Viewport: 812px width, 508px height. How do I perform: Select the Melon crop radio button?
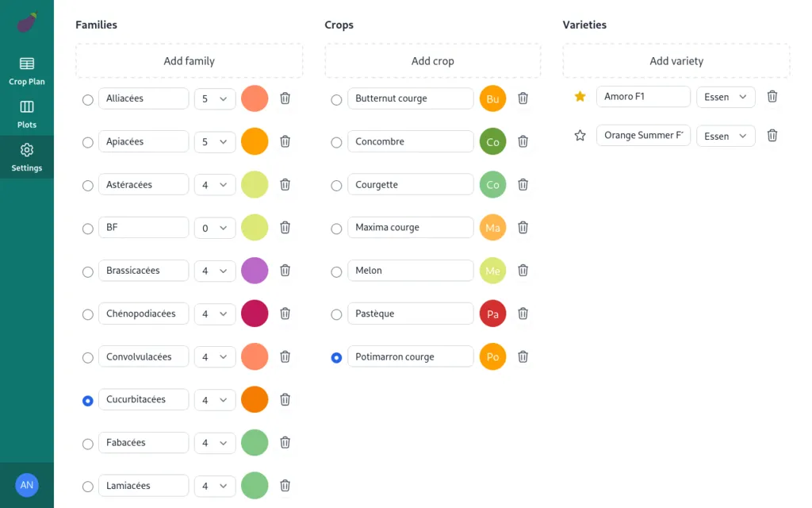click(x=337, y=271)
